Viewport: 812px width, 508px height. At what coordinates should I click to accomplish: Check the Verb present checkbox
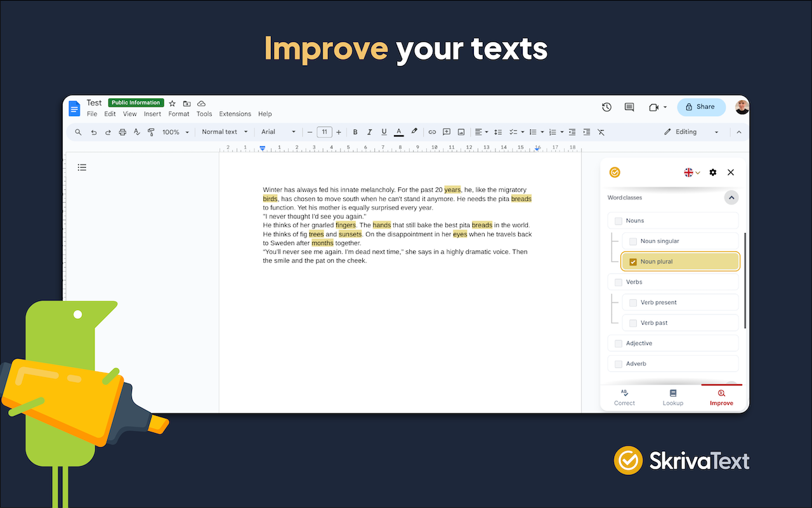pyautogui.click(x=633, y=302)
